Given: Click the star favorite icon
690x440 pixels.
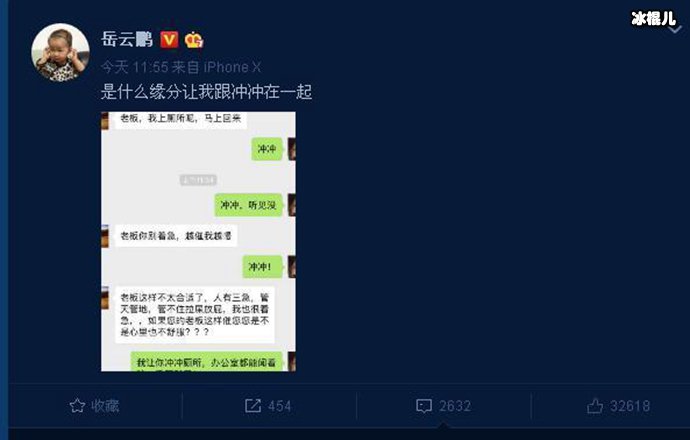Looking at the screenshot, I should 77,406.
